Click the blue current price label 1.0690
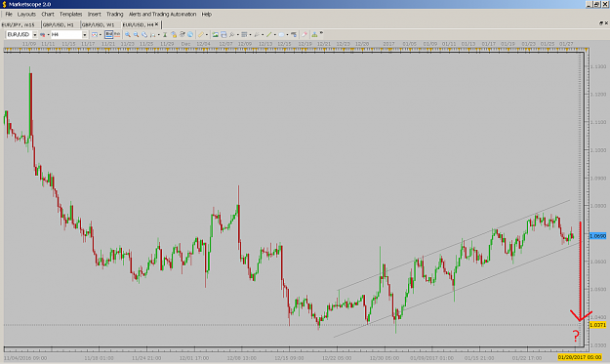Image resolution: width=610 pixels, height=364 pixels. 597,236
